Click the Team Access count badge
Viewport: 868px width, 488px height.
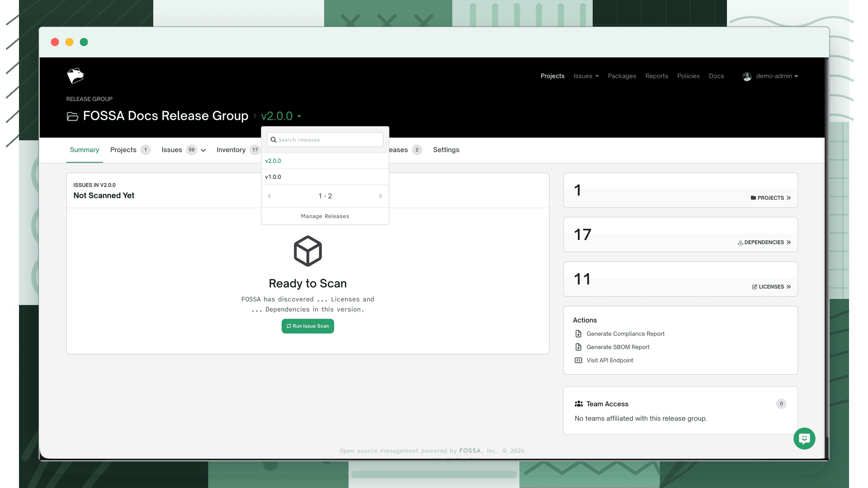click(781, 404)
